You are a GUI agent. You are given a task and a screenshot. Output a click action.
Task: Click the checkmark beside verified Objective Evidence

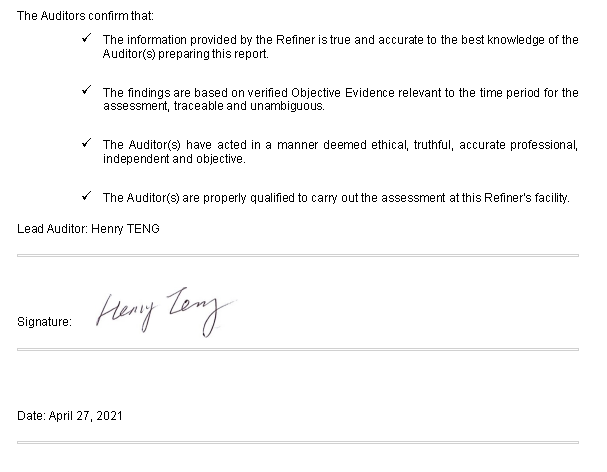tap(87, 90)
